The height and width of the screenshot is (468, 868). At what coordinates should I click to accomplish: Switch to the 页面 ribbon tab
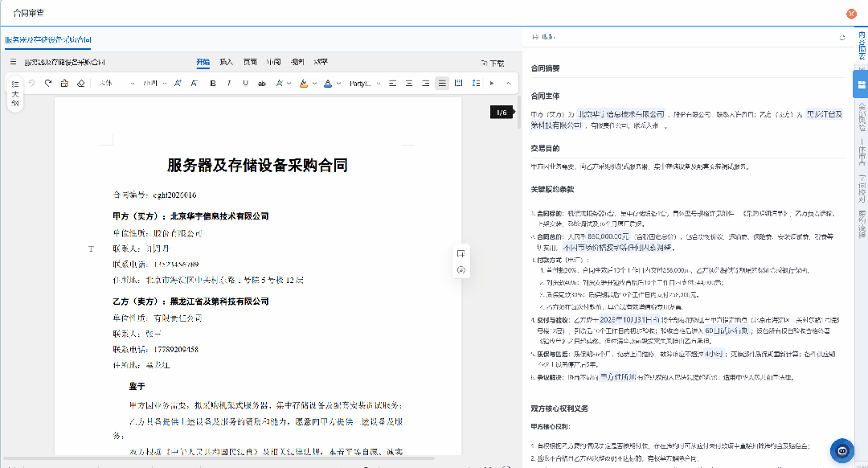[x=250, y=62]
